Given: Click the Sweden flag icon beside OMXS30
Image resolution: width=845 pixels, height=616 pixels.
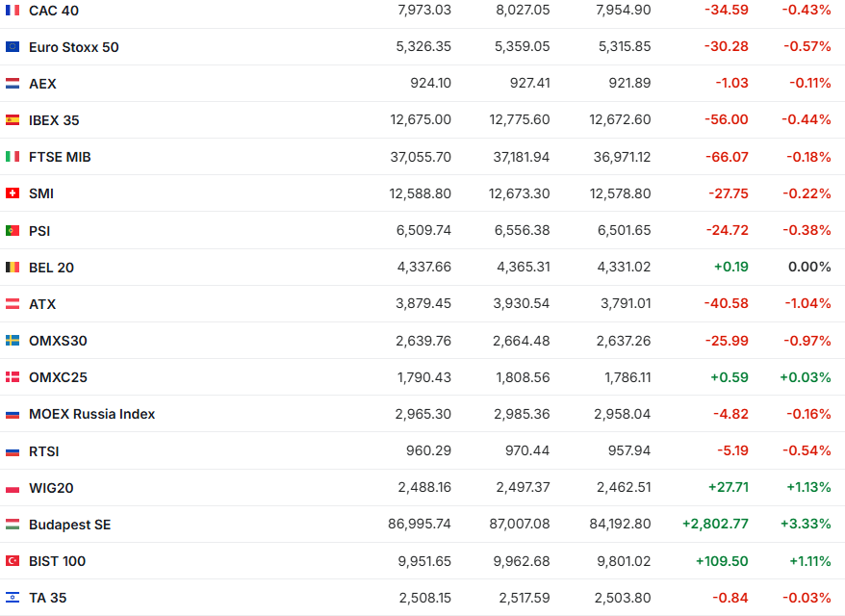Looking at the screenshot, I should point(13,341).
